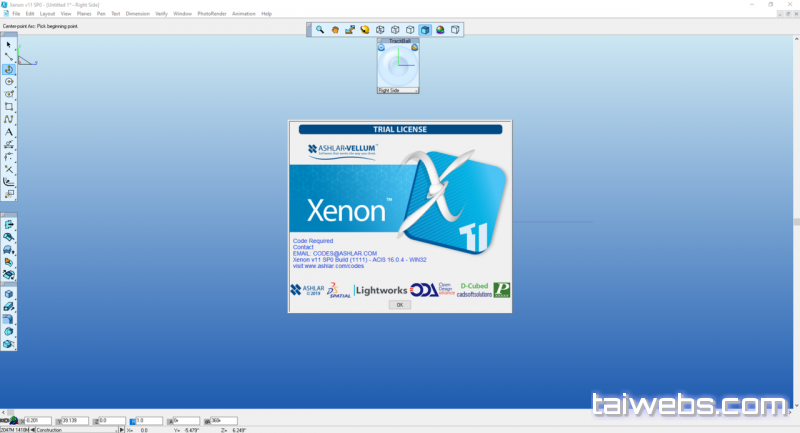The height and width of the screenshot is (433, 800).
Task: Click the wireframe cube view icon
Action: [380, 30]
